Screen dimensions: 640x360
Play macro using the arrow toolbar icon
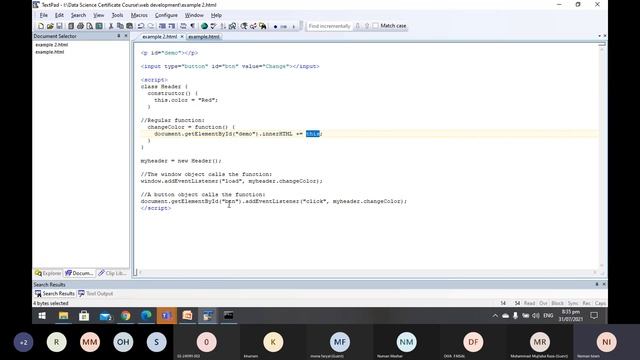pyautogui.click(x=293, y=27)
